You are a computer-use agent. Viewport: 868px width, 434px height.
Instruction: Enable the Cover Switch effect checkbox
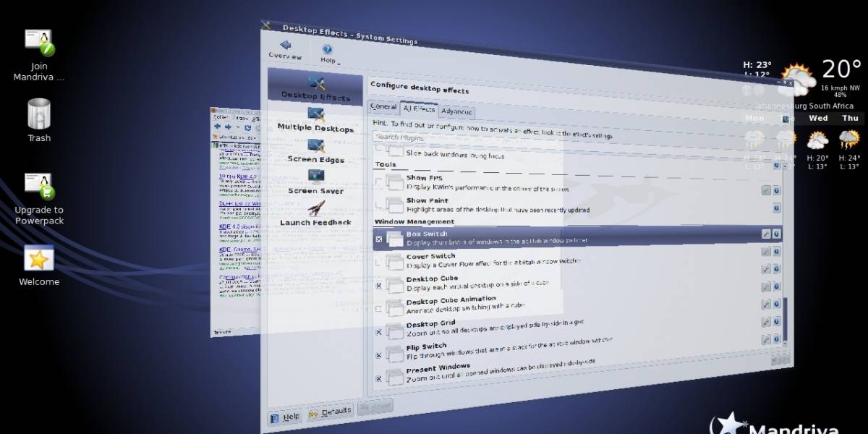[x=378, y=262]
